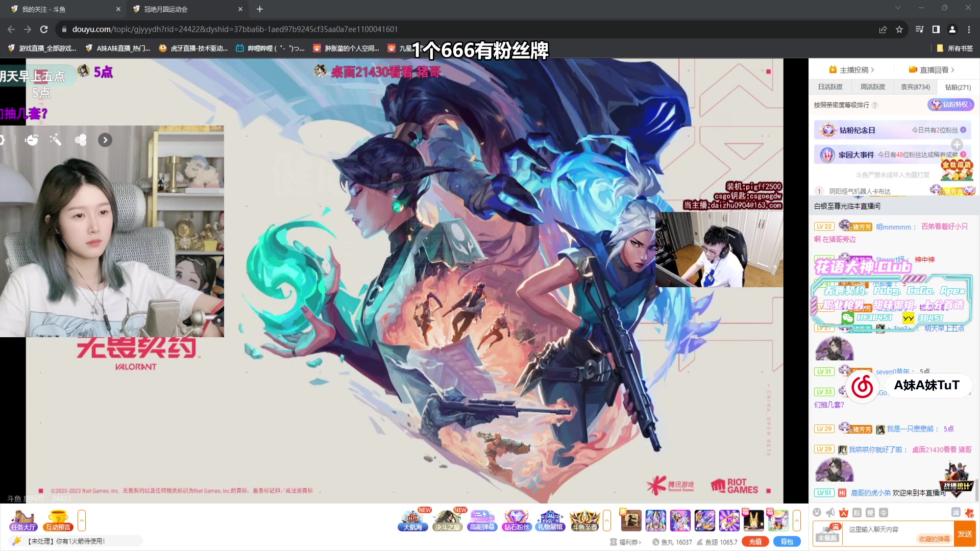Click the NetEase music logo on A妹A妹TuT banner

coord(863,386)
